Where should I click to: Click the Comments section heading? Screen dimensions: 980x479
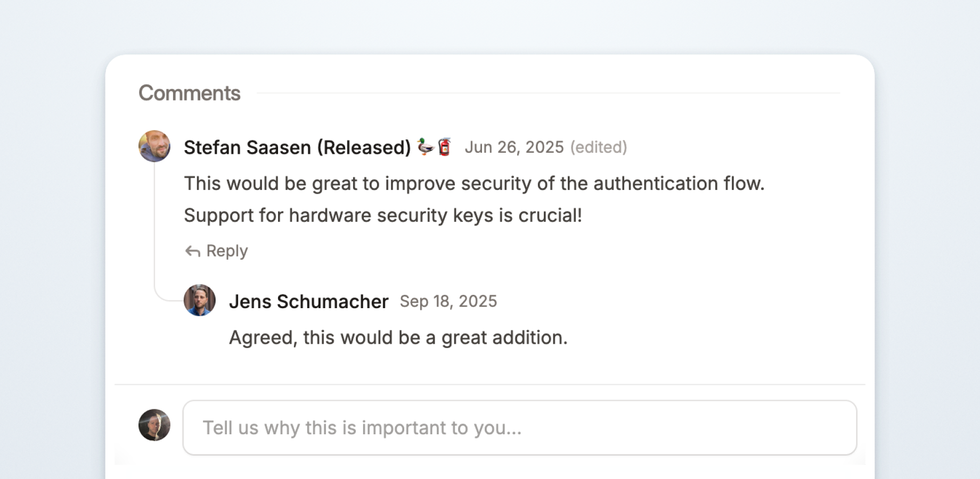(189, 93)
